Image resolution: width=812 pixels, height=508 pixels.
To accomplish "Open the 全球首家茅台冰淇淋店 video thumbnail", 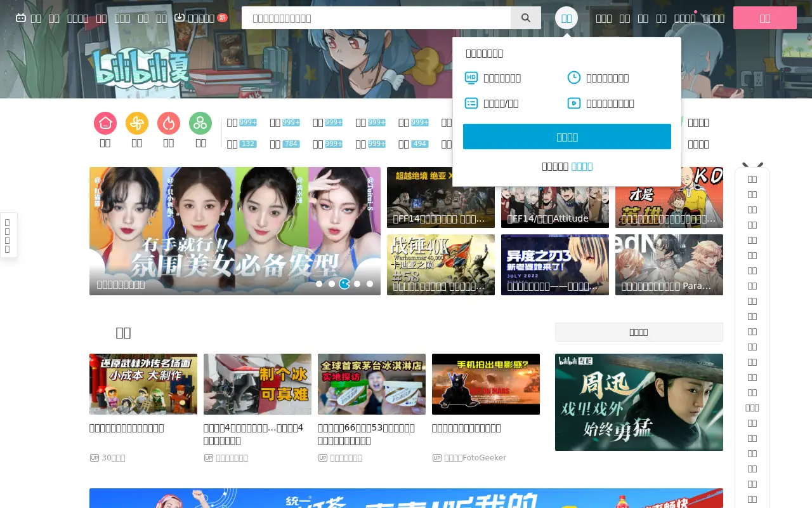I will [372, 384].
